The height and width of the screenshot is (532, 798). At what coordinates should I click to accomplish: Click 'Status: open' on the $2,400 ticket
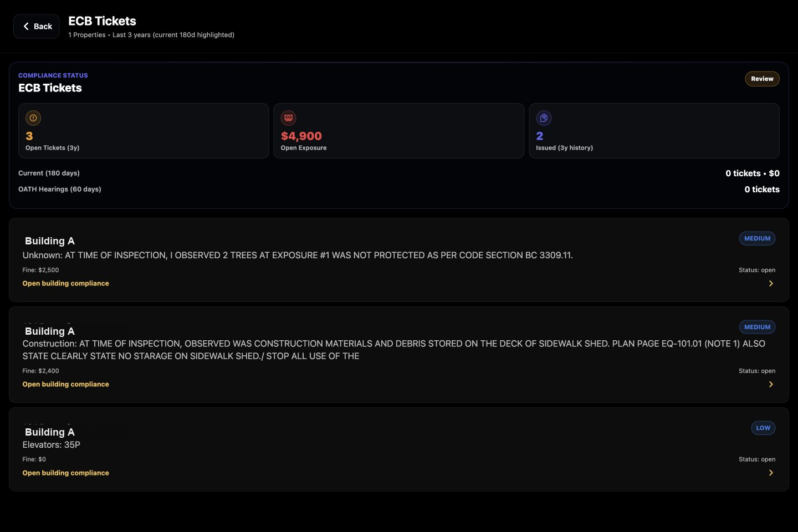click(x=757, y=371)
